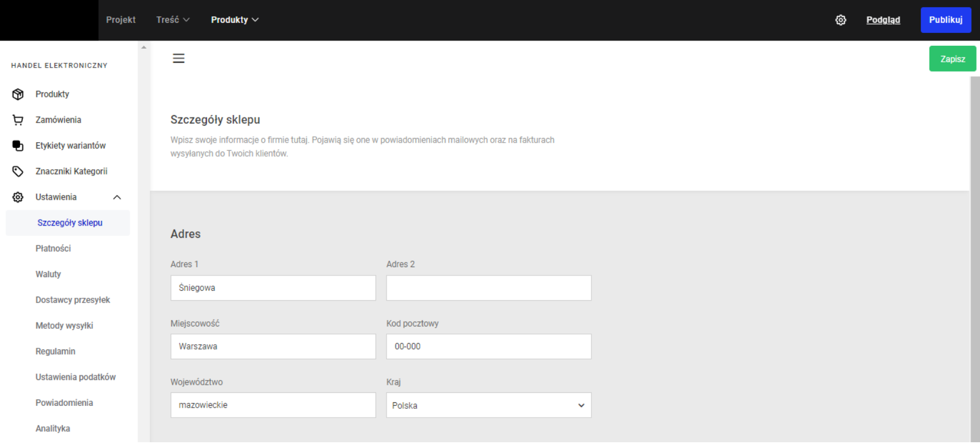Collapse the Ustawienia section chevron
The width and height of the screenshot is (980, 444).
pos(117,197)
